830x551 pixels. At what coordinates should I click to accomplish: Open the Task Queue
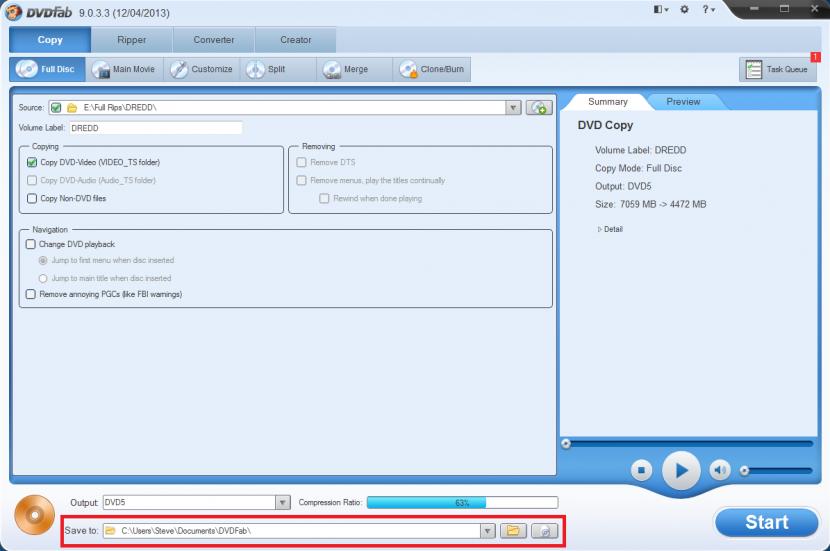point(778,69)
